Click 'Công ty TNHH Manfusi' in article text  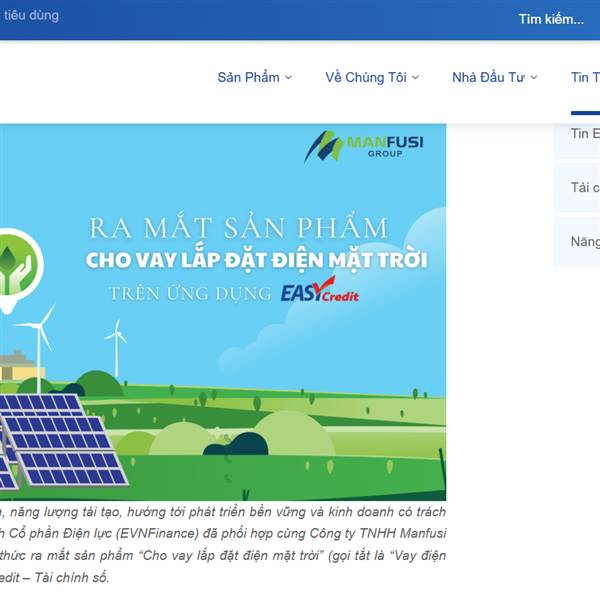coord(378,533)
